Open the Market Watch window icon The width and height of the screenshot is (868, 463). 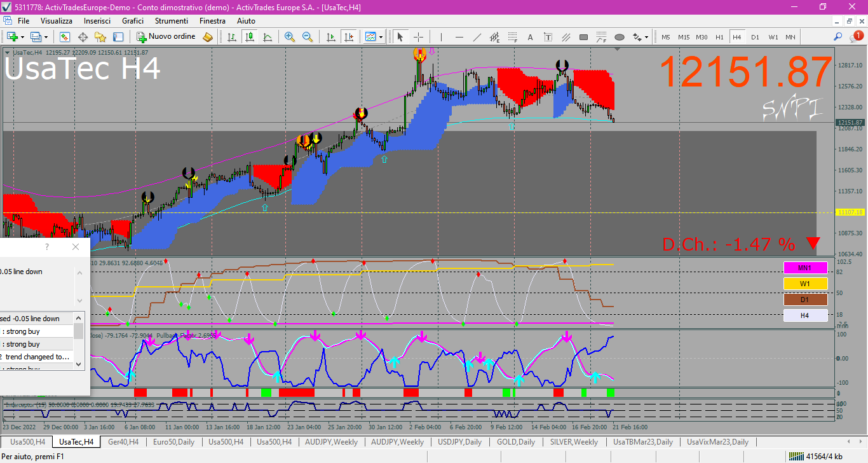[65, 37]
